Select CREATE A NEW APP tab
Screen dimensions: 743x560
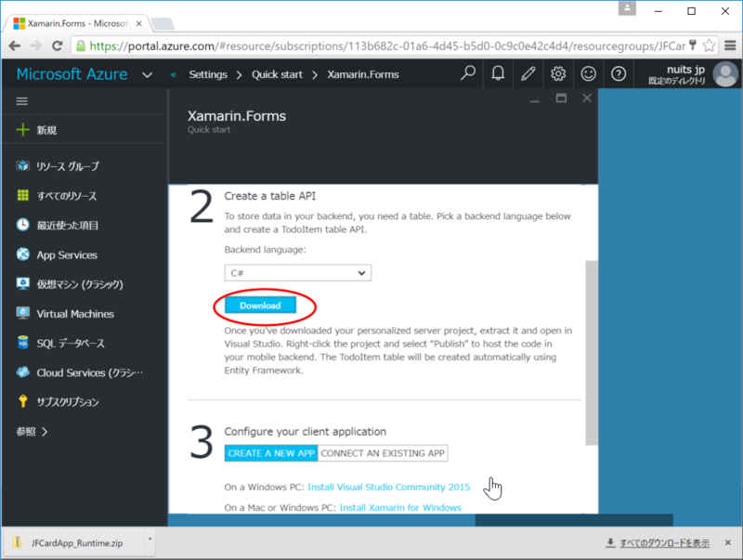271,453
